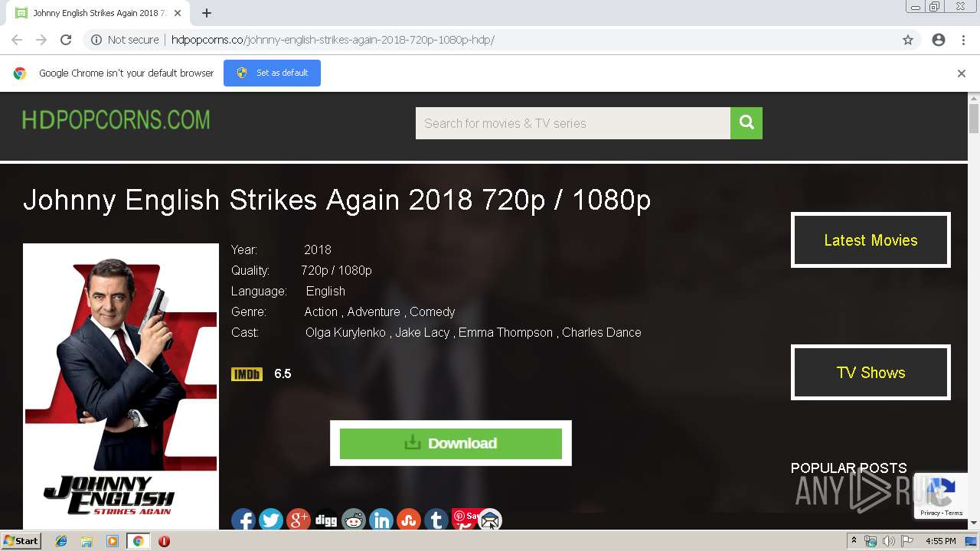Click the system clock showing 4:55 PM

click(941, 541)
